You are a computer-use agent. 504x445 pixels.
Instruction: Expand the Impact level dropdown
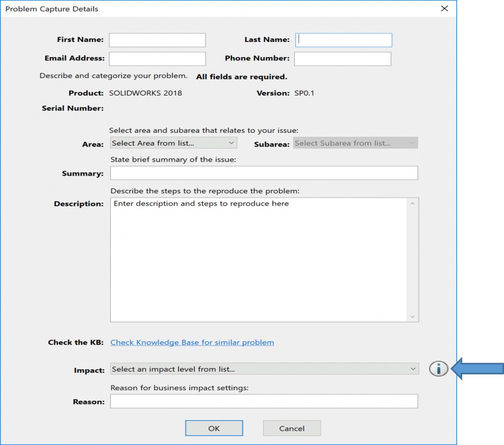click(x=264, y=369)
